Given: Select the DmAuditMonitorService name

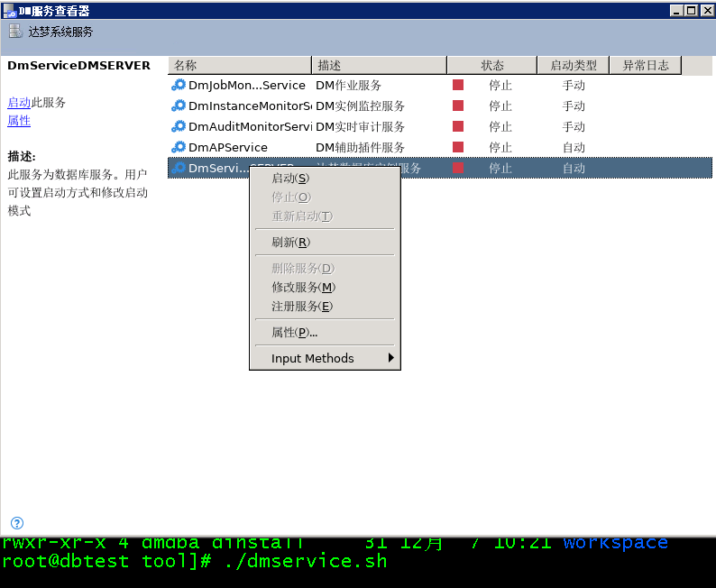Looking at the screenshot, I should [250, 126].
